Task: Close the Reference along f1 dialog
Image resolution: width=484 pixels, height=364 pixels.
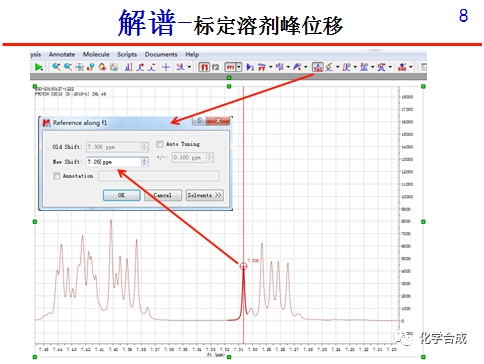Action: [x=218, y=120]
